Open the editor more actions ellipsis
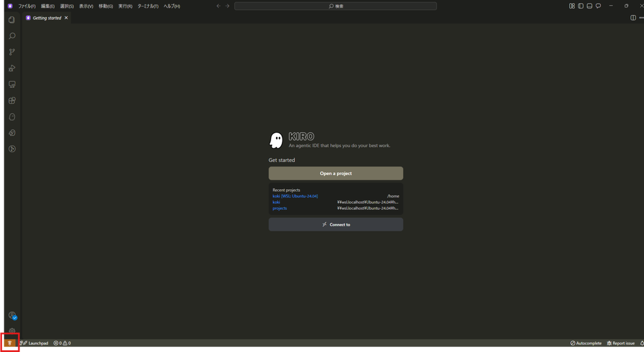This screenshot has width=644, height=352. 641,18
